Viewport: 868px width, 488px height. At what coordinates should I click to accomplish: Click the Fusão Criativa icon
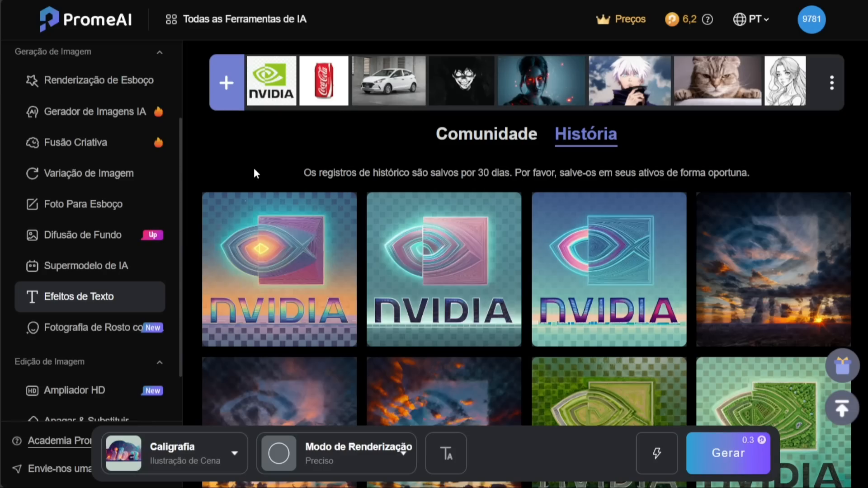pyautogui.click(x=32, y=143)
